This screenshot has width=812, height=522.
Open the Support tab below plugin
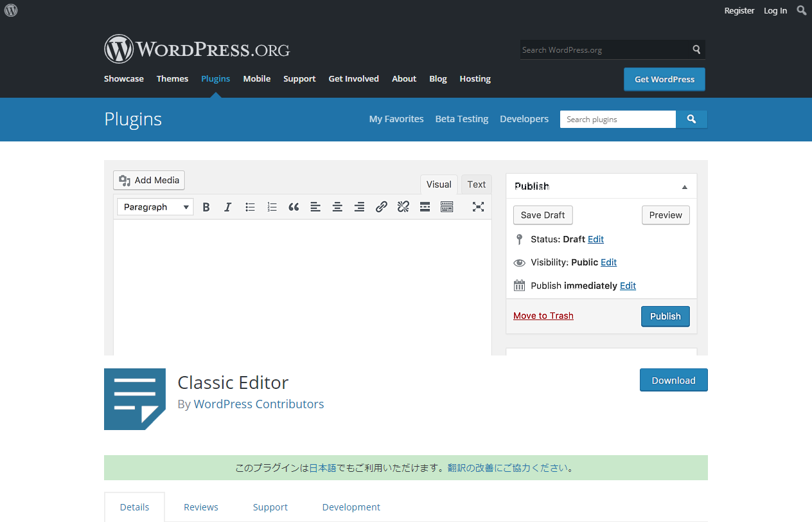[x=270, y=507]
